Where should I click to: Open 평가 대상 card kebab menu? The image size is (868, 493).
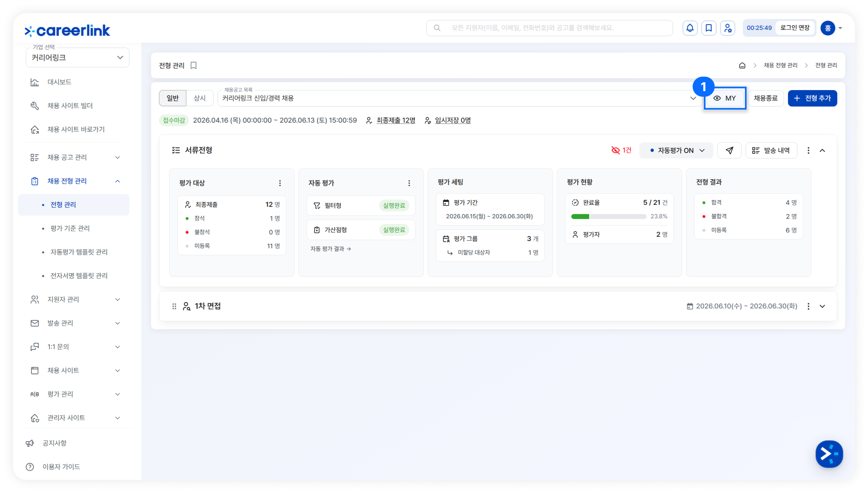280,183
